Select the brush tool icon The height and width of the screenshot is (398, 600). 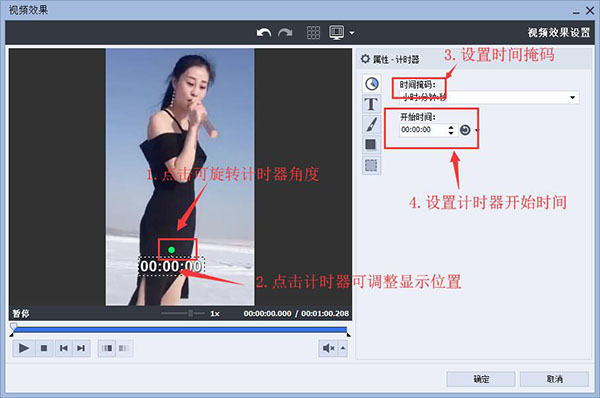[x=372, y=124]
